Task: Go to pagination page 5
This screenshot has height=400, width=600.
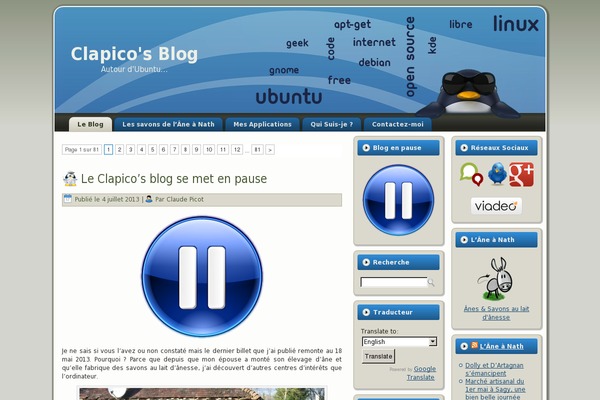Action: 152,150
